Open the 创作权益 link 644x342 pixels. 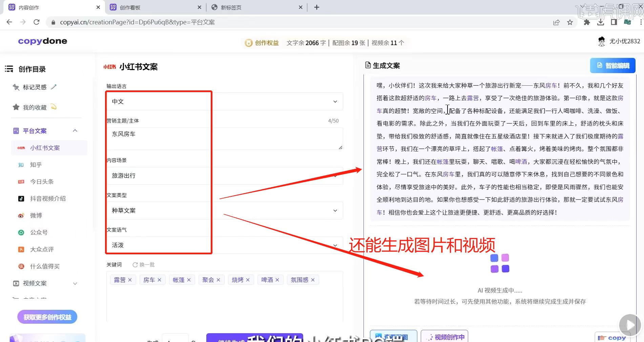(267, 43)
